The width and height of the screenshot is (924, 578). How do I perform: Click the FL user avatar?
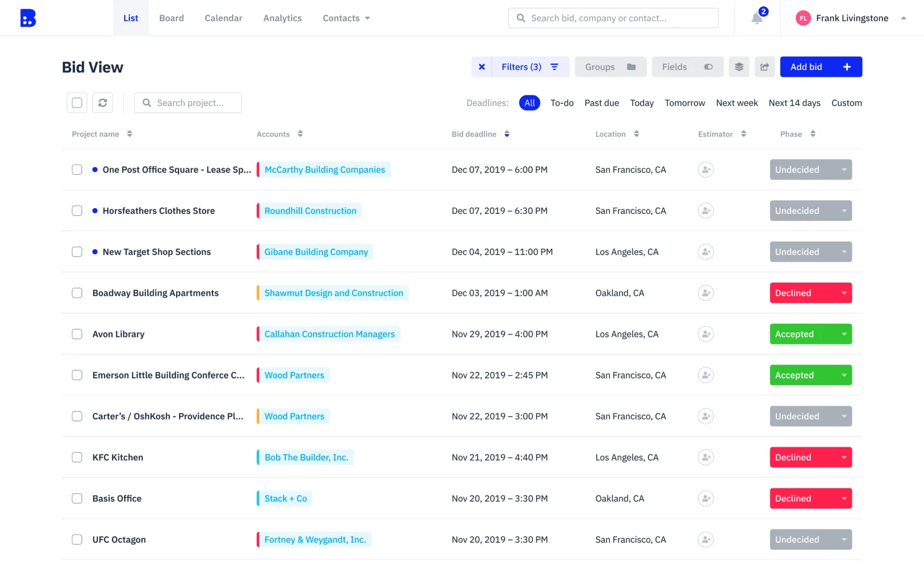[x=803, y=18]
